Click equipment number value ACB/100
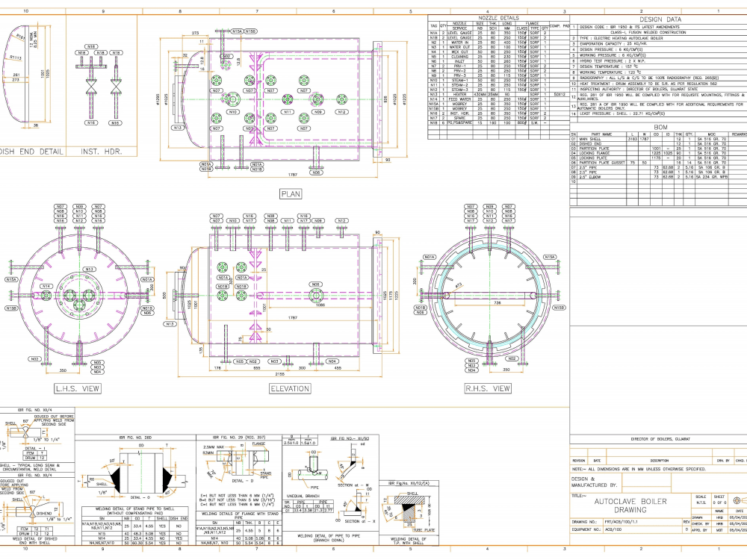The image size is (747, 560). coord(613,529)
